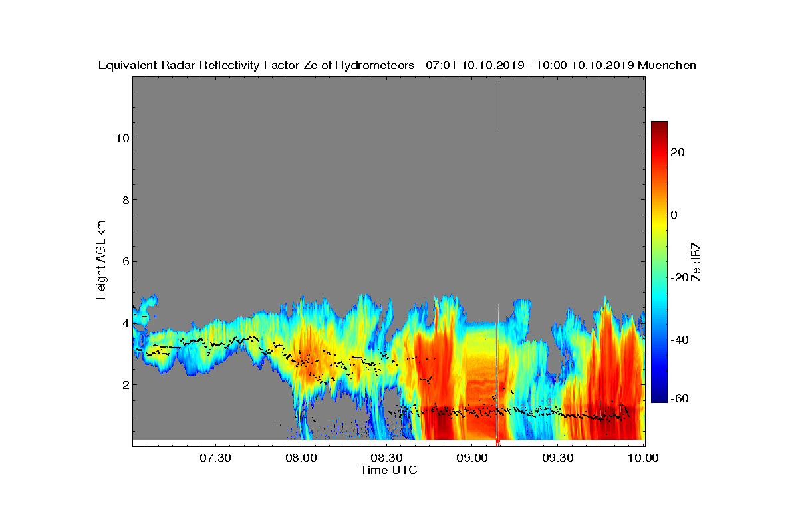This screenshot has height=532, width=798.
Task: Select the '09:00' time axis label
Action: [472, 458]
